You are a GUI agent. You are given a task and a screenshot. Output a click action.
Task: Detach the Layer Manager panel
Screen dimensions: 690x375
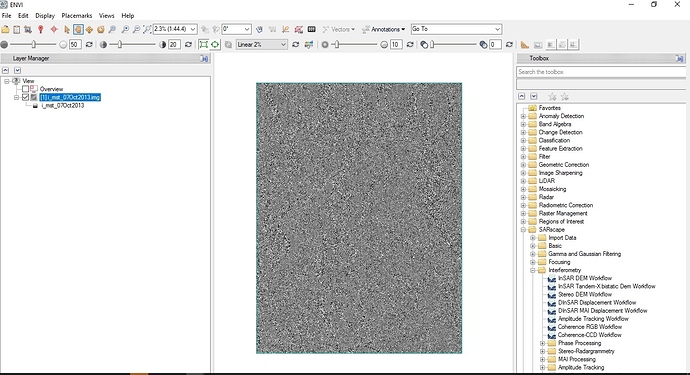(x=204, y=59)
